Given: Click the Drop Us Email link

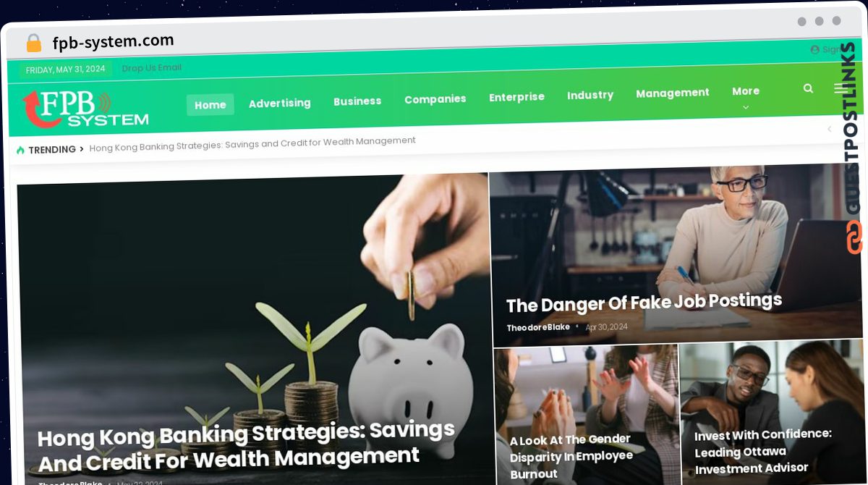Looking at the screenshot, I should pos(152,68).
